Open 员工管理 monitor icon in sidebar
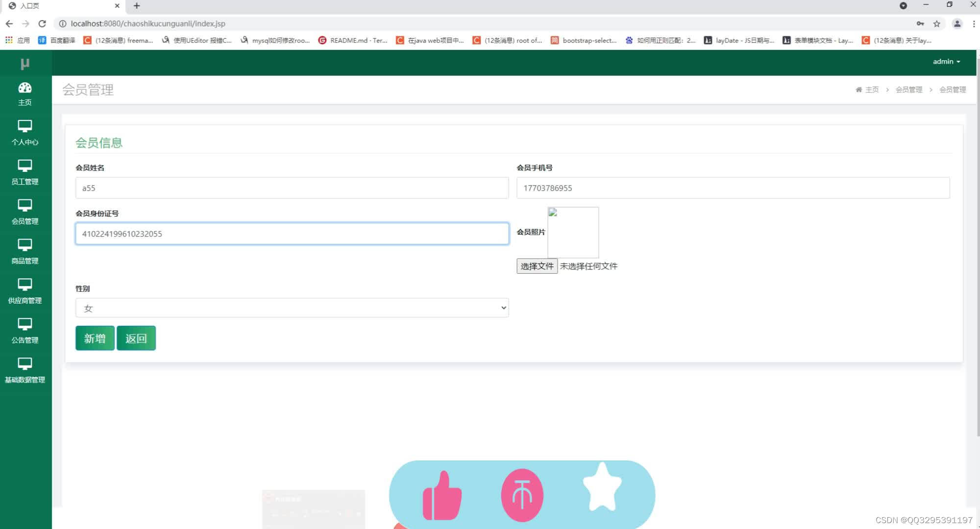 (25, 166)
